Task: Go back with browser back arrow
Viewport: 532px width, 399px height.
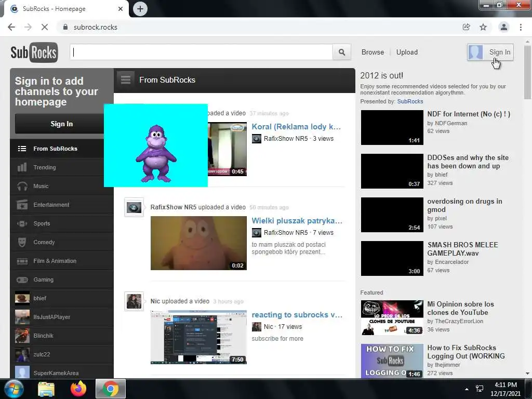Action: [11, 27]
